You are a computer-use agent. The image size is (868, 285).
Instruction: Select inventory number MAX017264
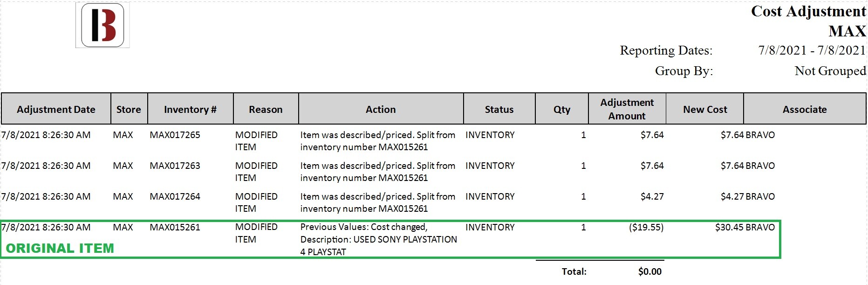(175, 196)
